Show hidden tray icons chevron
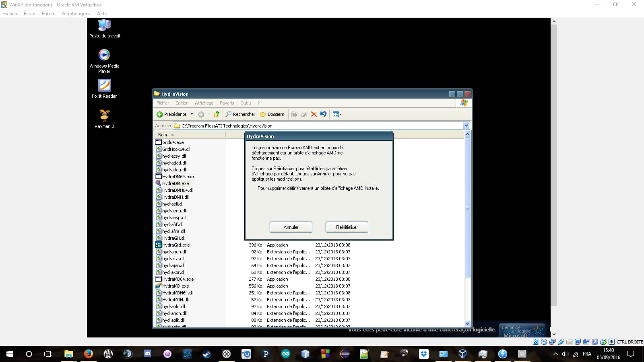This screenshot has width=644, height=362. pyautogui.click(x=555, y=354)
